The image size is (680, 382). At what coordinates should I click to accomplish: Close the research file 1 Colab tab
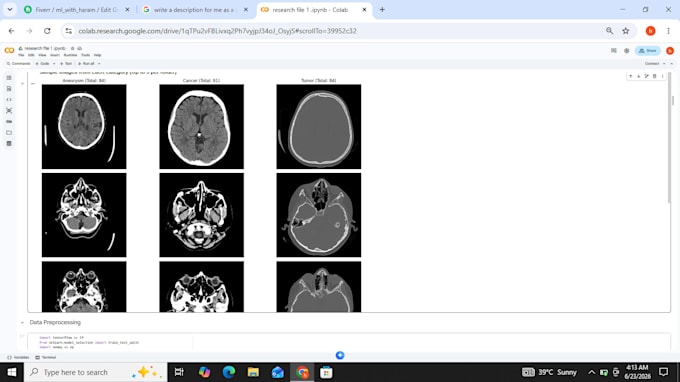[364, 10]
